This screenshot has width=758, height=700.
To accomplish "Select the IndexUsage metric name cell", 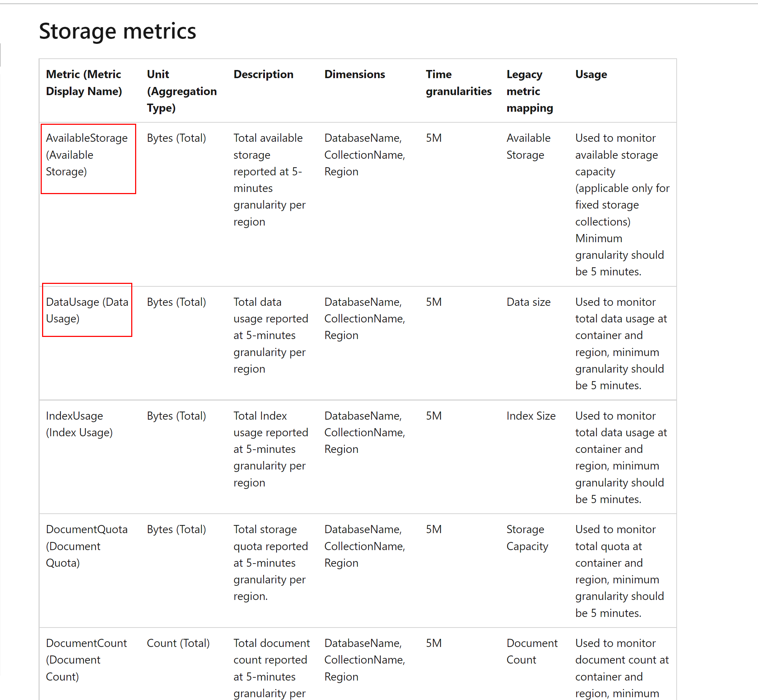I will (79, 424).
